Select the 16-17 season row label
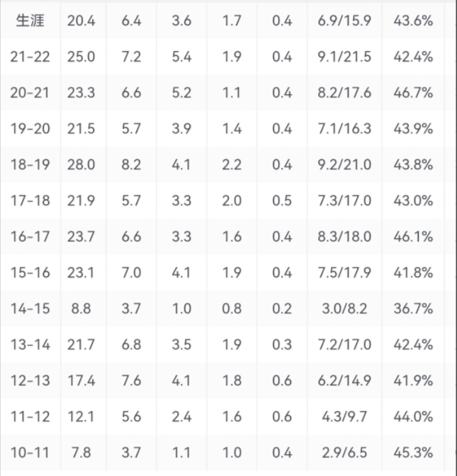The width and height of the screenshot is (457, 476). [30, 237]
